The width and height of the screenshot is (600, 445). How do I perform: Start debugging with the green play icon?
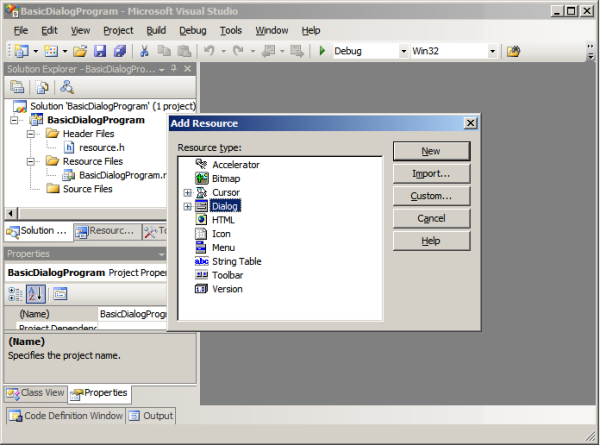(322, 51)
